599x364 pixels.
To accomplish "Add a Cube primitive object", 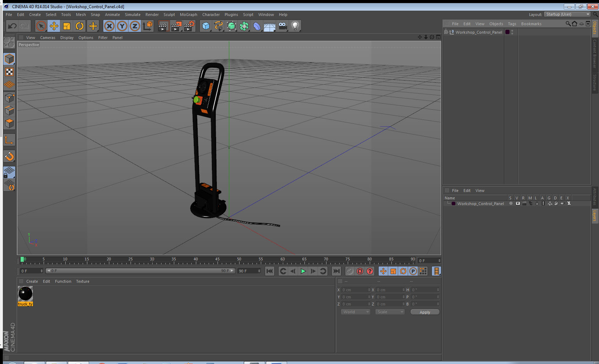I will tap(206, 26).
